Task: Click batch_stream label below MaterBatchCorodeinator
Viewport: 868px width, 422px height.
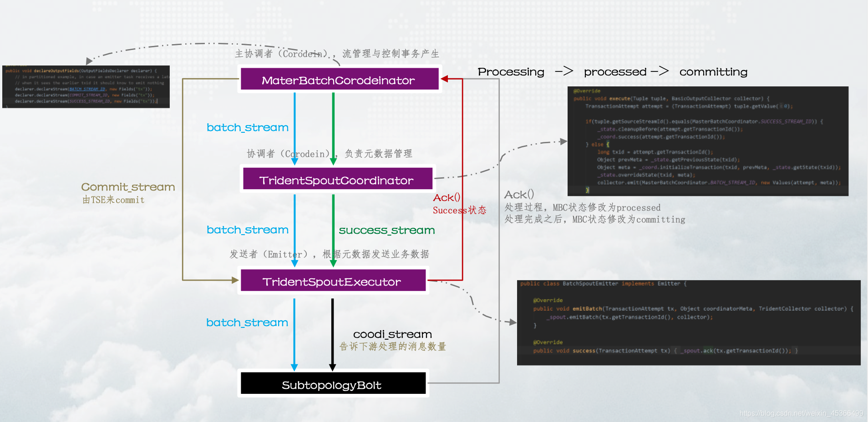Action: click(247, 127)
